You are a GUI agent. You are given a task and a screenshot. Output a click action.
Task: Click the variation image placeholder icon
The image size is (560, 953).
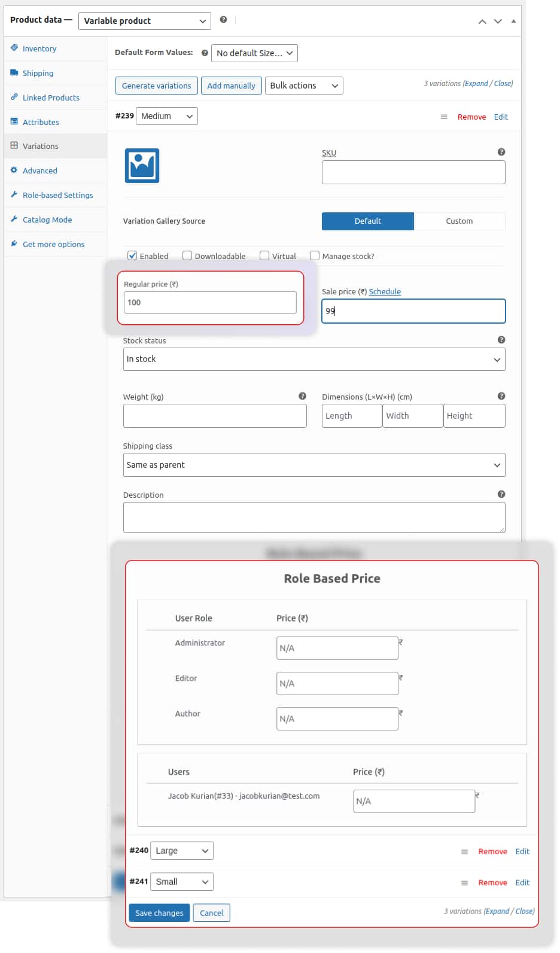coord(142,166)
